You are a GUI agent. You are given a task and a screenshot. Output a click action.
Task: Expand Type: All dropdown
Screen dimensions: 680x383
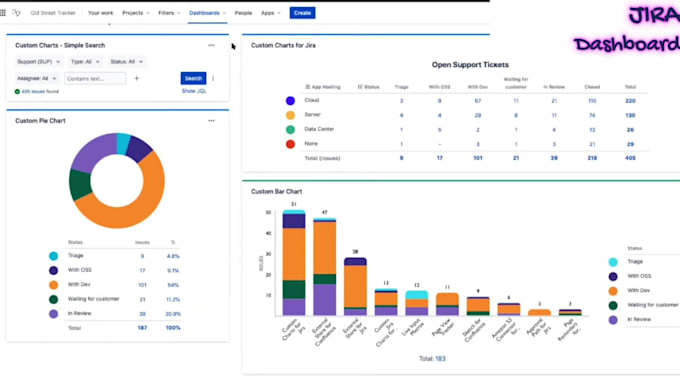click(85, 62)
